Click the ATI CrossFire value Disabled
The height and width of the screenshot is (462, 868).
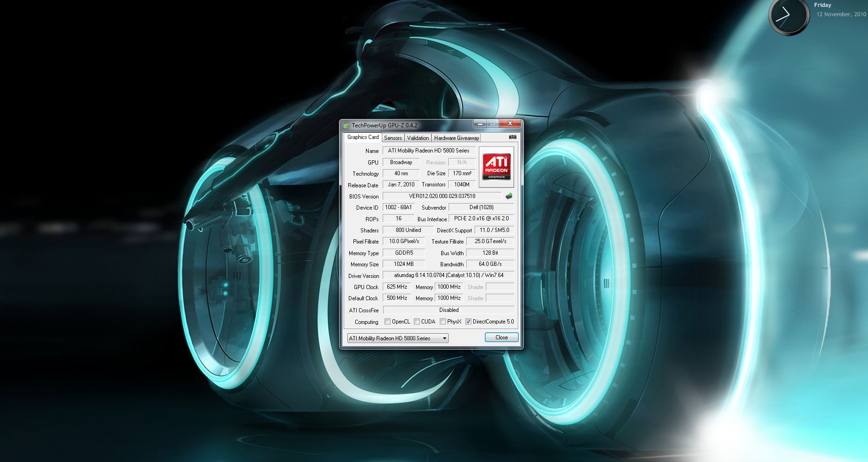(x=449, y=310)
